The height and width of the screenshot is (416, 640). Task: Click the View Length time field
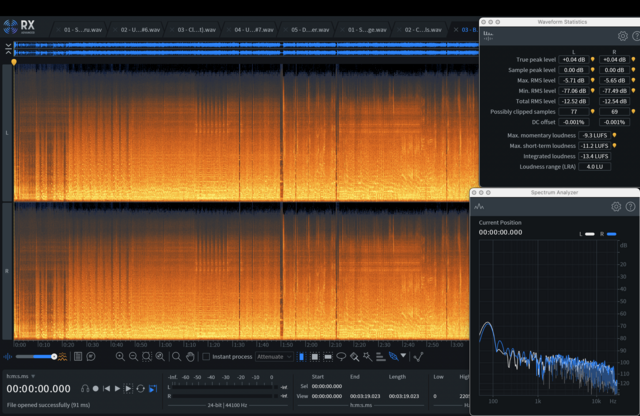click(404, 396)
